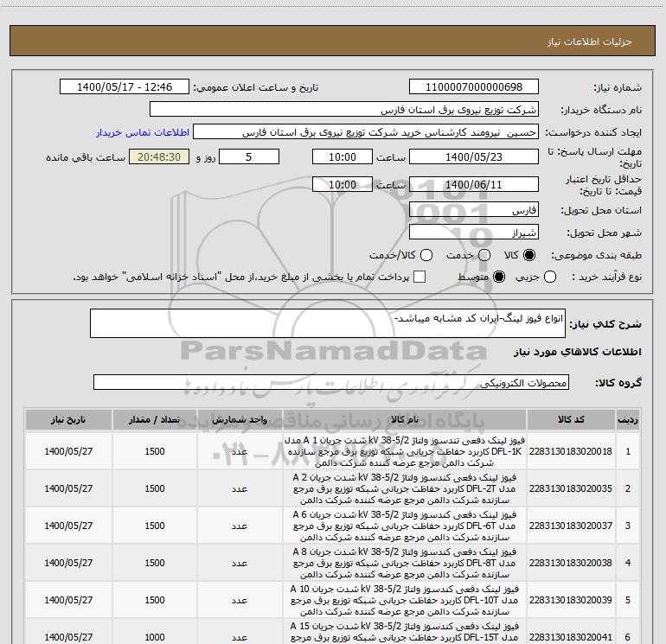Click response deadline date 1400/05/23
This screenshot has height=644, width=666.
pos(474,156)
